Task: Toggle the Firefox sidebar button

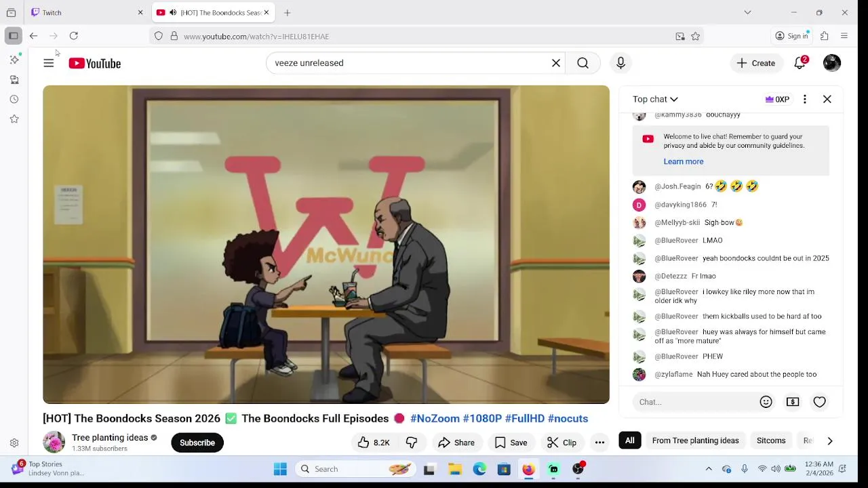Action: click(13, 36)
